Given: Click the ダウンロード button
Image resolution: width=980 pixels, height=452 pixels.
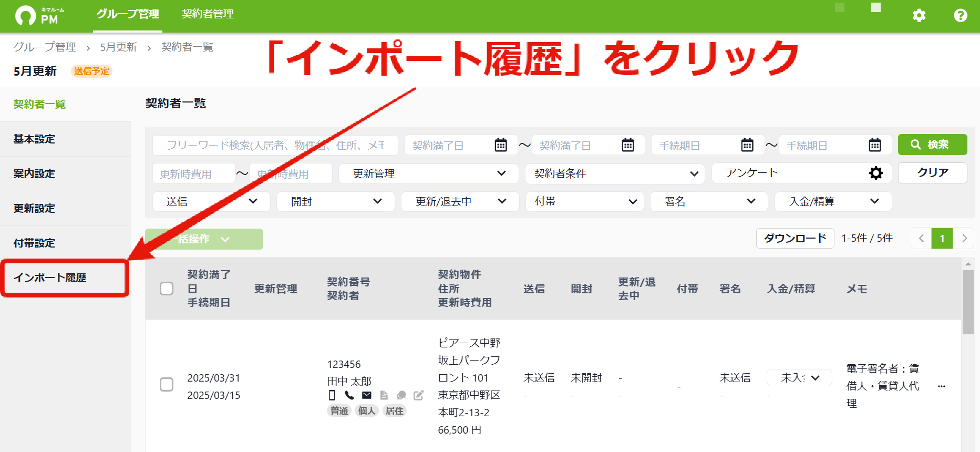Looking at the screenshot, I should click(795, 239).
